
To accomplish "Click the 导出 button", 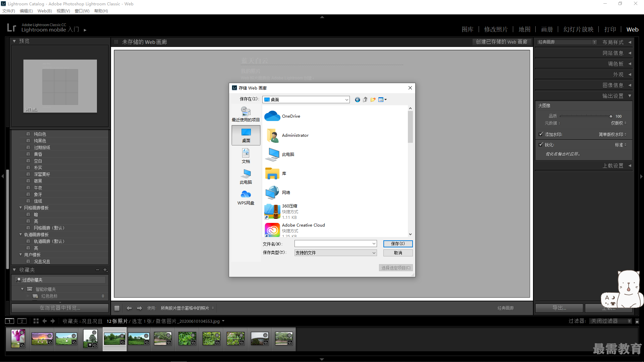I will pyautogui.click(x=559, y=308).
